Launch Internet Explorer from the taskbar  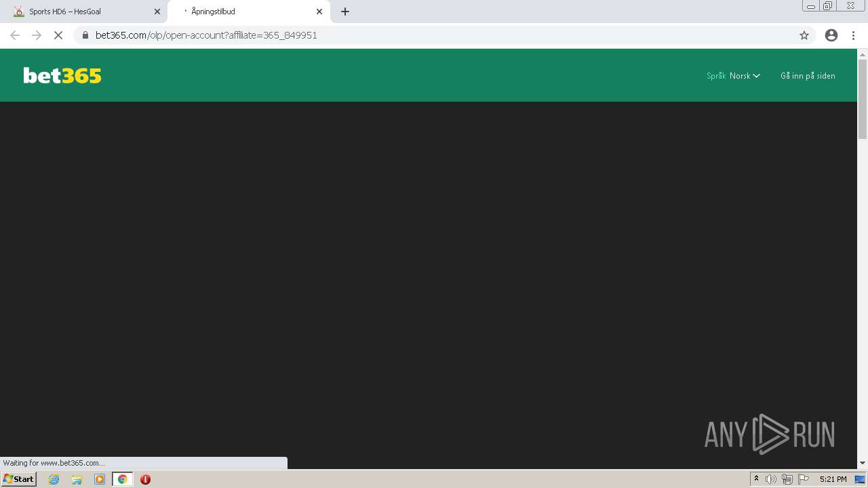pos(54,479)
